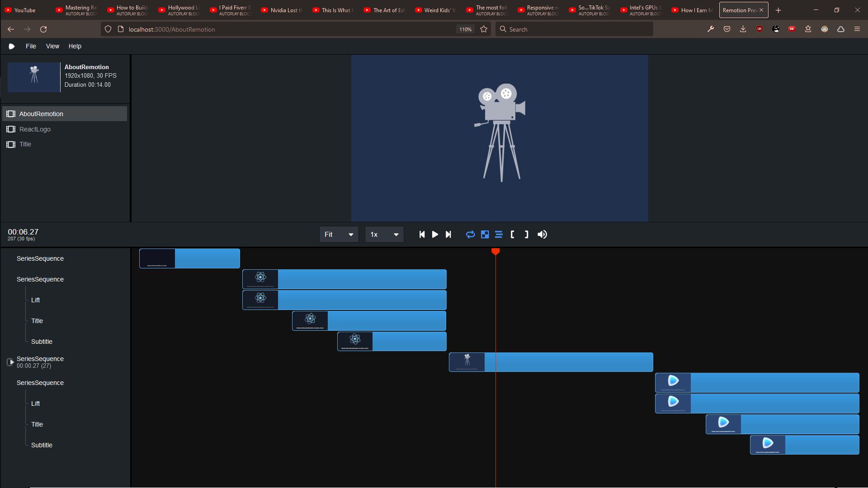Click the video canvas preview
This screenshot has height=488, width=868.
coord(500,138)
